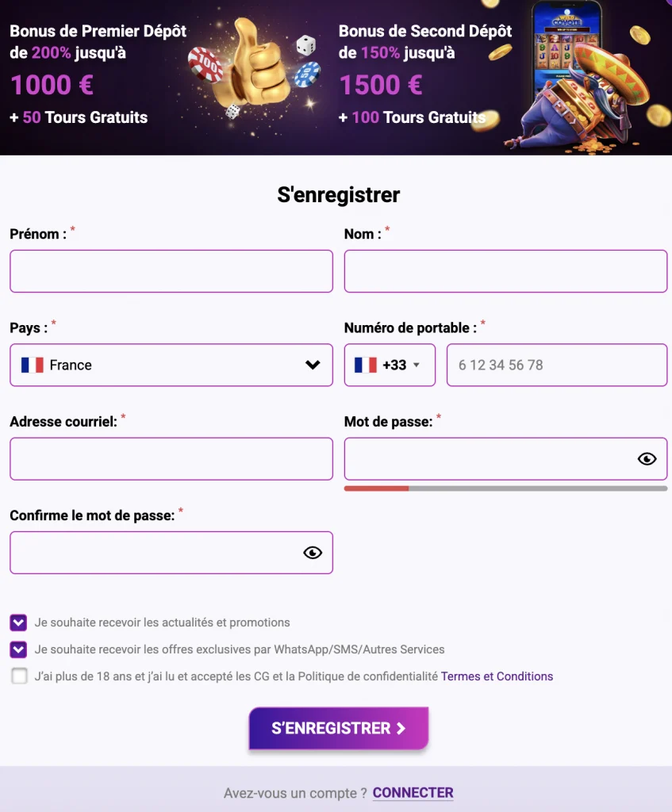672x812 pixels.
Task: Collapse the France country list chevron
Action: [314, 365]
